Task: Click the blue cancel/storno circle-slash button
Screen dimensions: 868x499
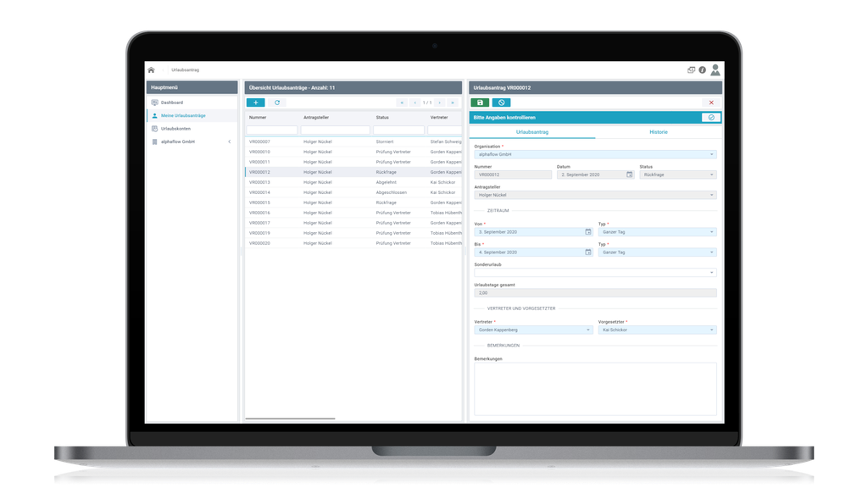Action: (x=502, y=103)
